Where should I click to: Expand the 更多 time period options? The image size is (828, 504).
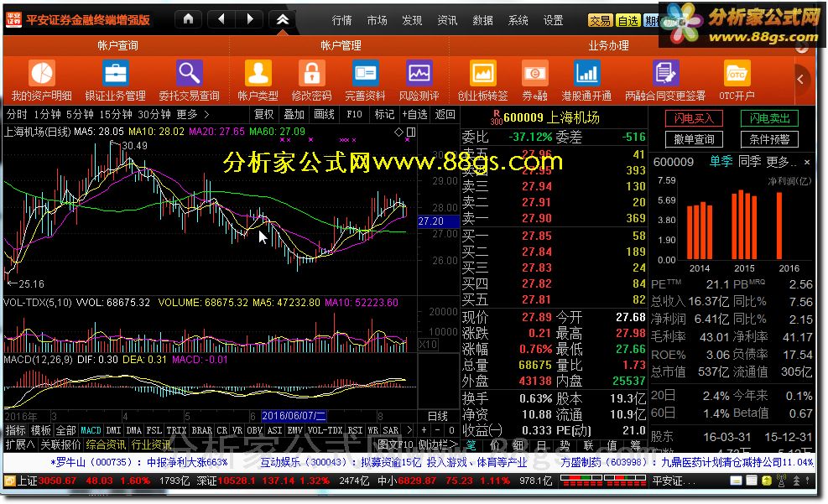click(x=193, y=114)
